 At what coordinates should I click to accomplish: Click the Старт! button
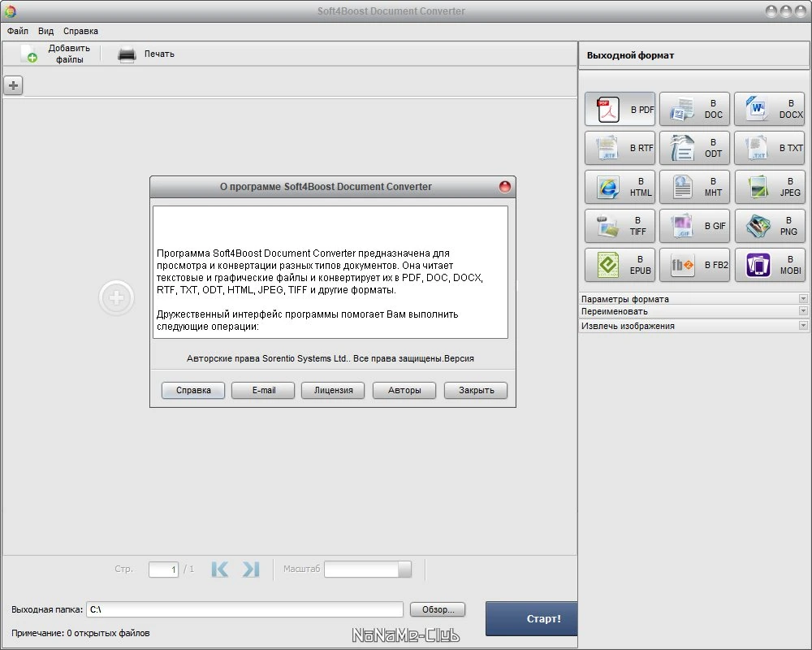[x=532, y=618]
